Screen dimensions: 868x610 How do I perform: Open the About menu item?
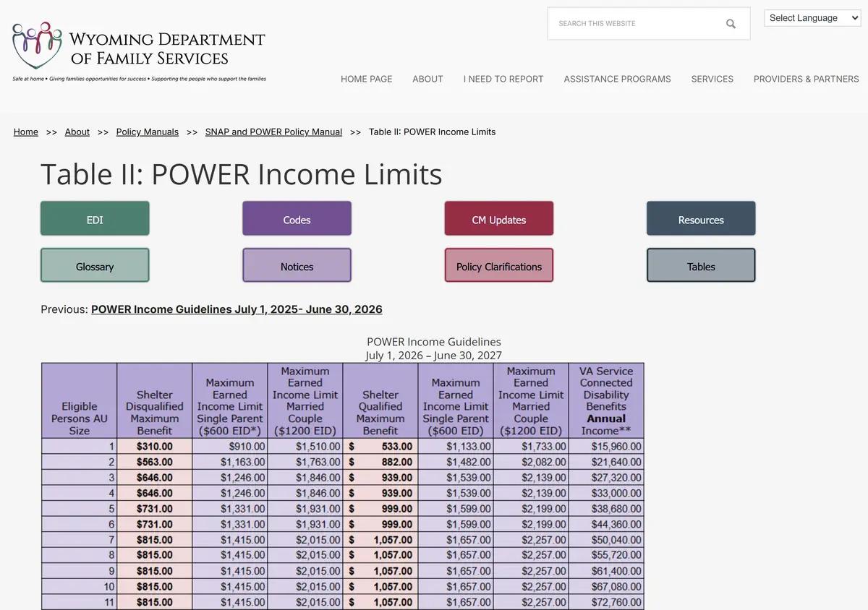[x=427, y=79]
